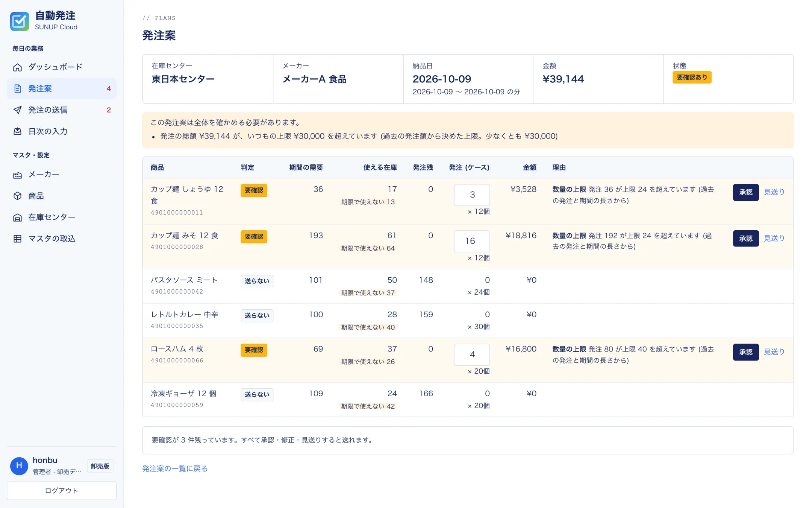
Task: Edit order cases field showing 3
Action: [x=472, y=195]
